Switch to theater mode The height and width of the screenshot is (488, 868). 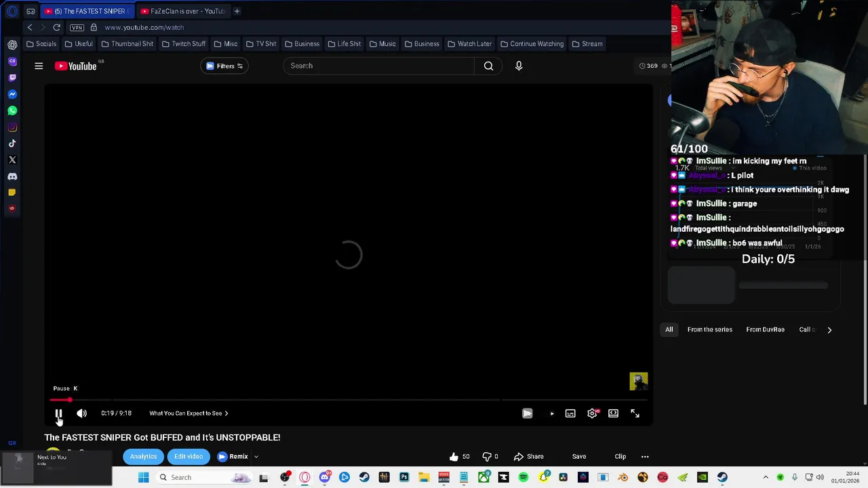(613, 413)
